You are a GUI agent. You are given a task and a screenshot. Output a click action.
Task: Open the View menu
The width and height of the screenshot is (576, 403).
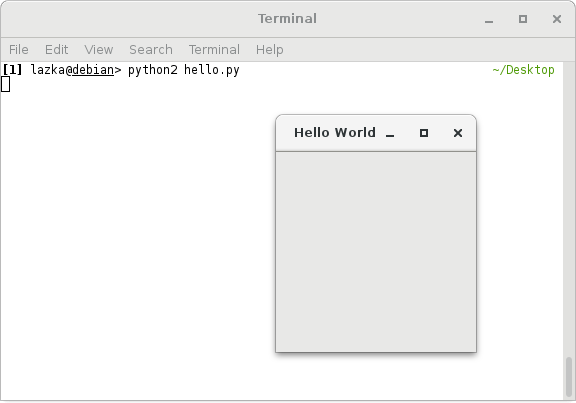[x=98, y=50]
